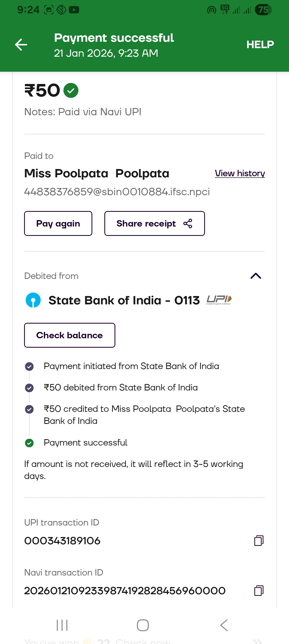Tap the back arrow in header
Screen dimensions: 289x644
coord(21,45)
